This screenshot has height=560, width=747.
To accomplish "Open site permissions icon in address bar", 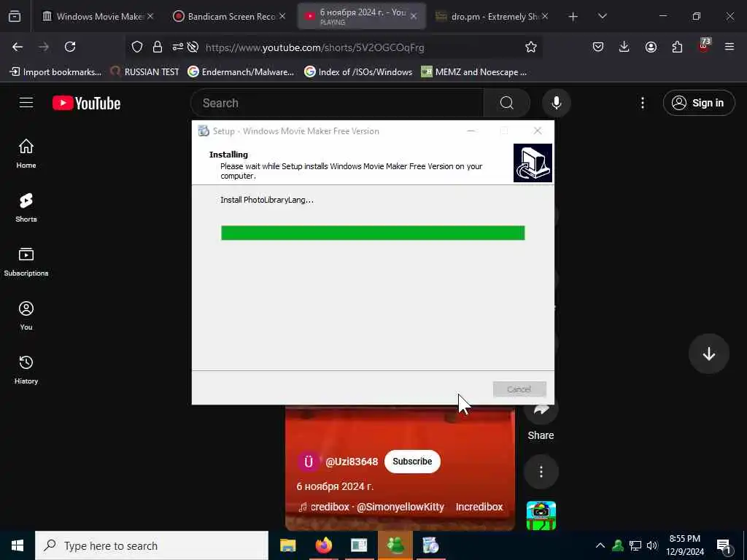I will [x=178, y=47].
